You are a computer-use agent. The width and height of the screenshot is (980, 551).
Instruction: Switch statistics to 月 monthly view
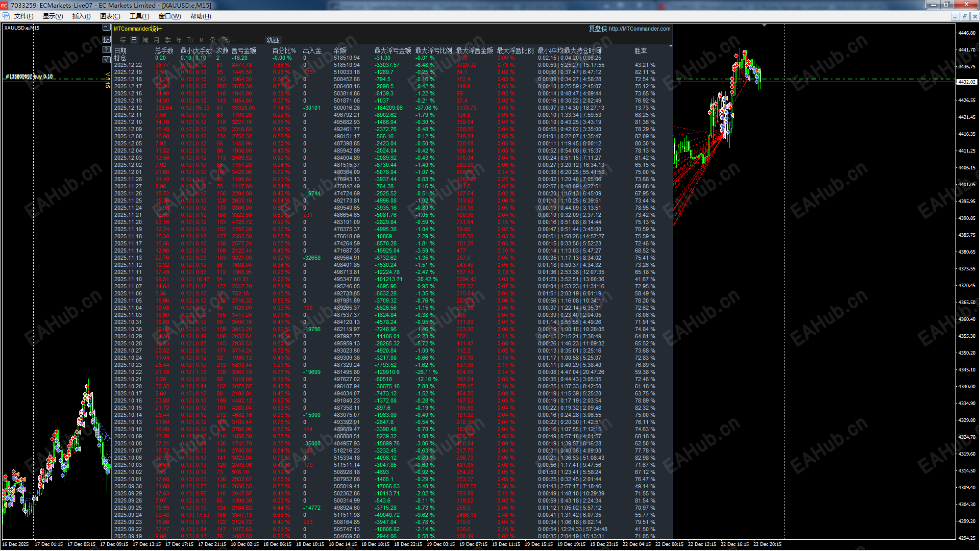(x=157, y=40)
